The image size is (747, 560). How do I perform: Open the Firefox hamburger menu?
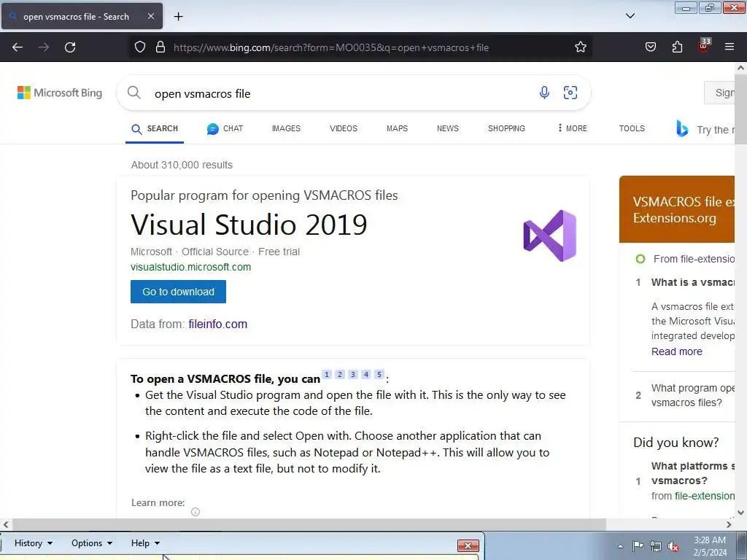pyautogui.click(x=729, y=47)
